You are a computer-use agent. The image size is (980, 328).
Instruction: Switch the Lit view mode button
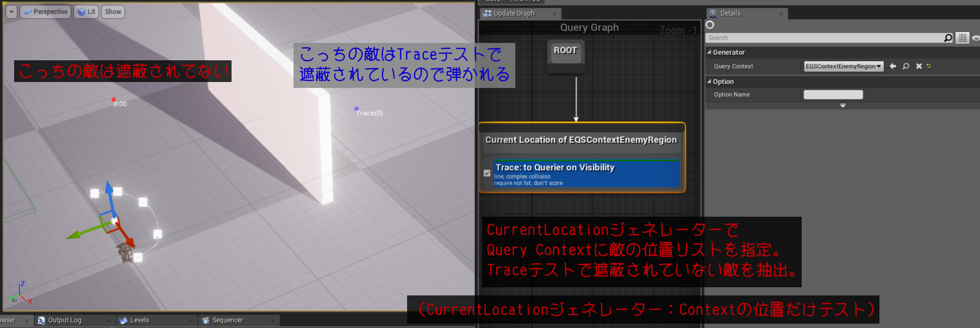(x=86, y=12)
